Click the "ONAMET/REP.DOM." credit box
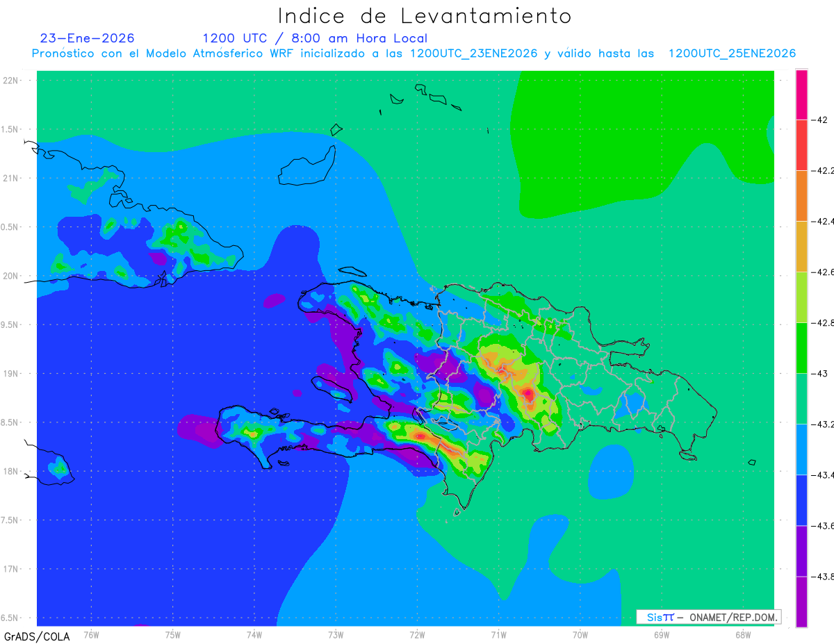Screen dimensions: 834x644 (x=709, y=617)
